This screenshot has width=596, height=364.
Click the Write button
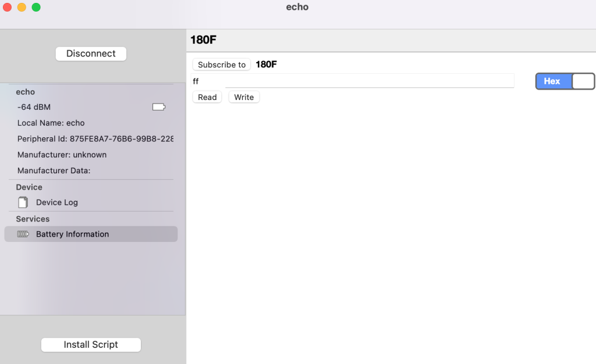pyautogui.click(x=244, y=97)
